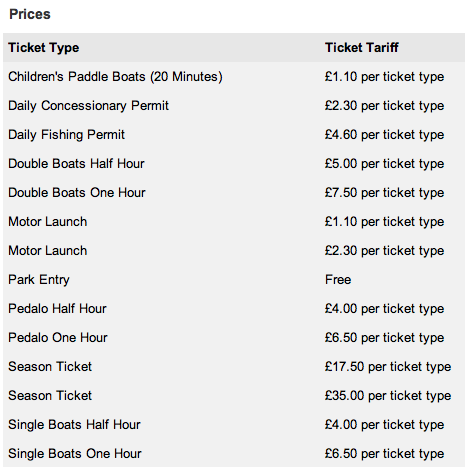The image size is (465, 467).
Task: Click Children's Paddle Boats (20 Minutes) row
Action: click(234, 77)
